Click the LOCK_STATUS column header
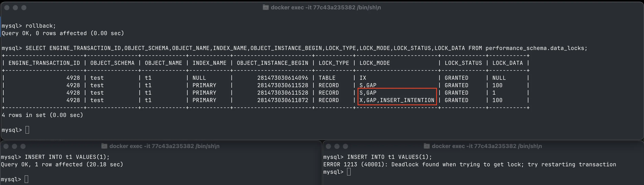The height and width of the screenshot is (185, 644). 463,63
